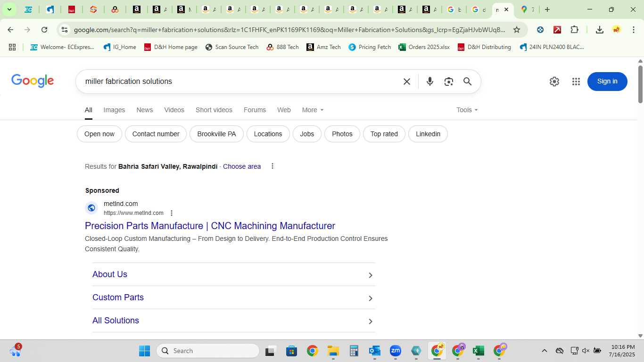Image resolution: width=644 pixels, height=362 pixels.
Task: Open the Tools dropdown
Action: 467,110
